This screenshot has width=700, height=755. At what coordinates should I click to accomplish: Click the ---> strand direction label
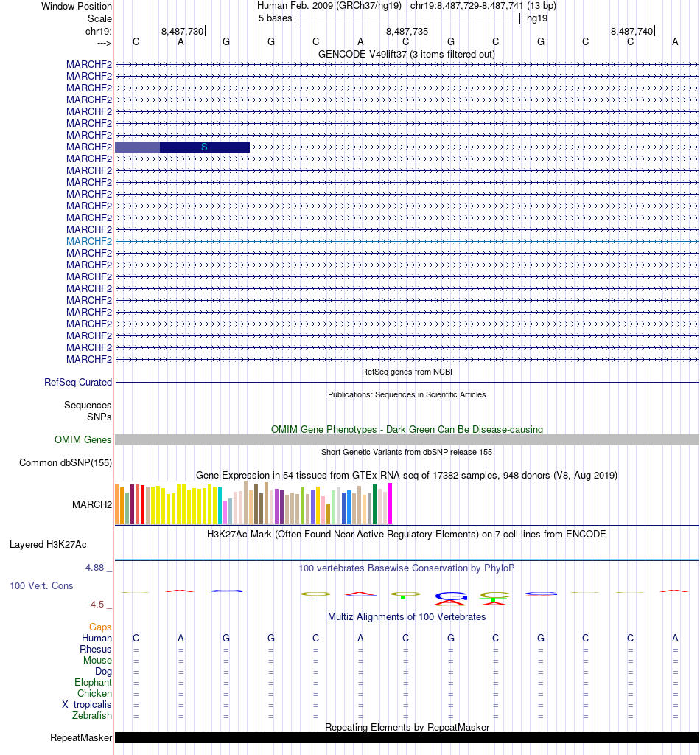click(x=105, y=43)
